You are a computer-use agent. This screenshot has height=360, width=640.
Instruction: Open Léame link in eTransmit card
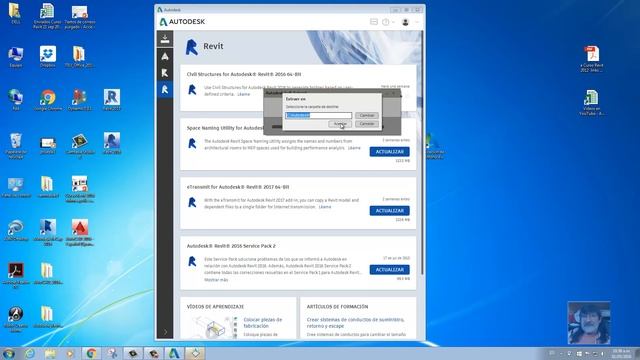coord(325,207)
